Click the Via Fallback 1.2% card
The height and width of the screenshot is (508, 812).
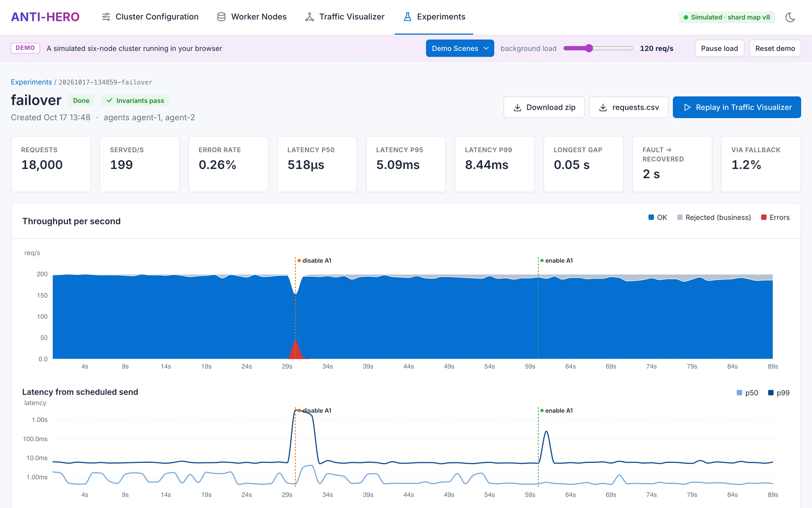coord(761,164)
